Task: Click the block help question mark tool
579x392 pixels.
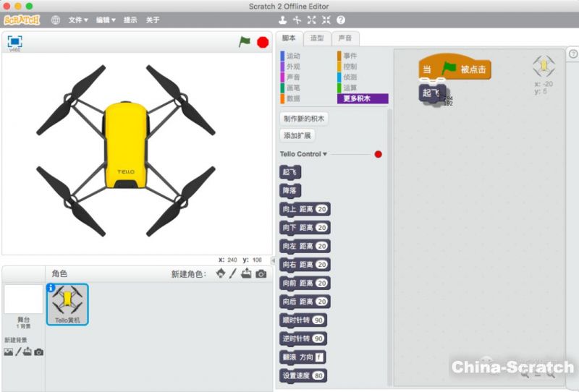Action: [x=341, y=20]
